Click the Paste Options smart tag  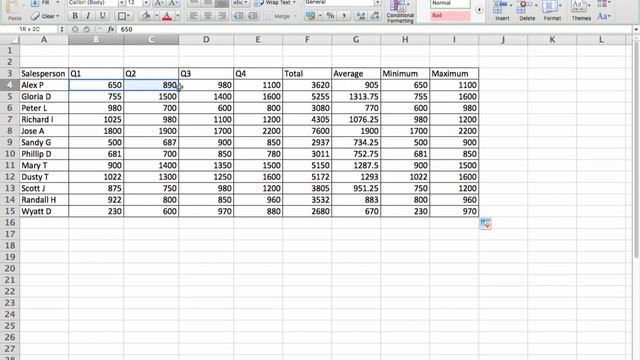click(485, 224)
